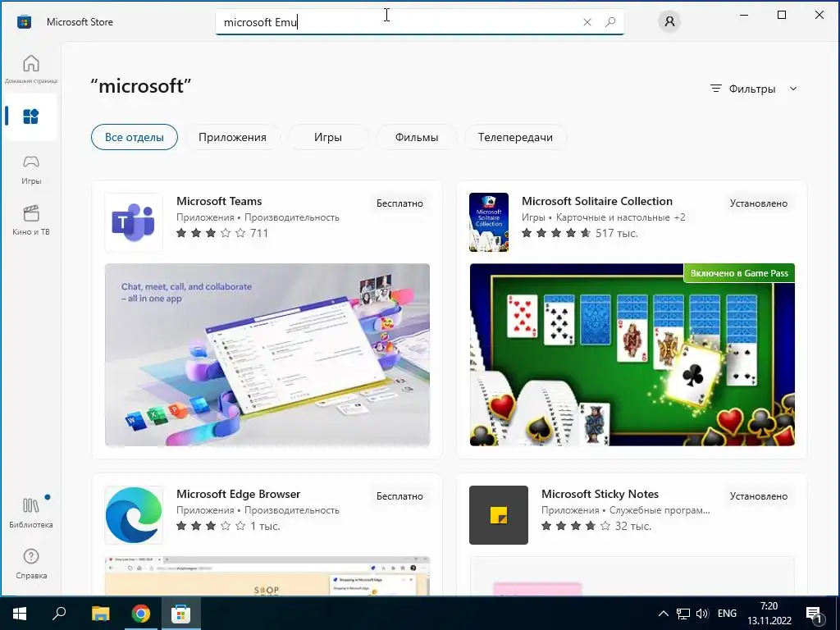Click the ENG language indicator

(727, 614)
